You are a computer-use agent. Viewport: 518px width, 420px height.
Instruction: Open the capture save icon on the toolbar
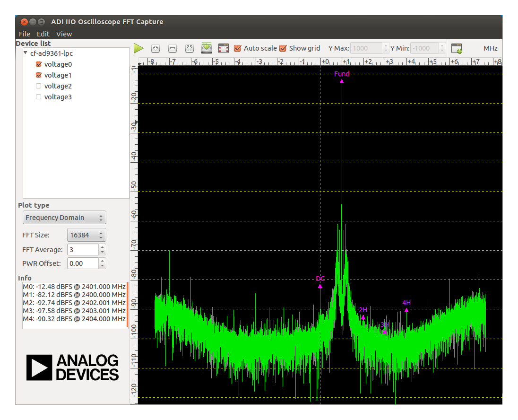207,48
